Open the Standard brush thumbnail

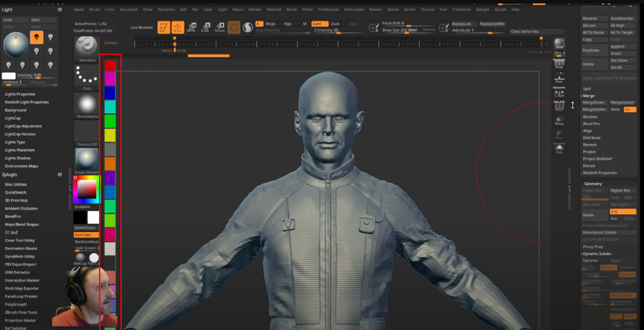click(87, 49)
